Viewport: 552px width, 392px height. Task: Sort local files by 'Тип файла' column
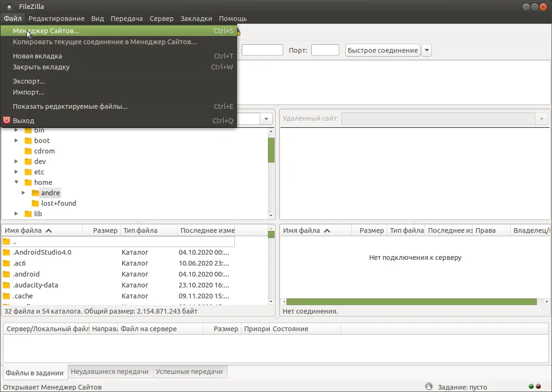click(149, 230)
